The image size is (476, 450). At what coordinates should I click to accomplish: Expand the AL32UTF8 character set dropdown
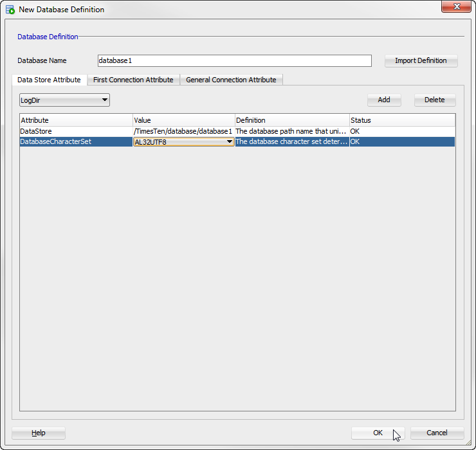[184, 141]
